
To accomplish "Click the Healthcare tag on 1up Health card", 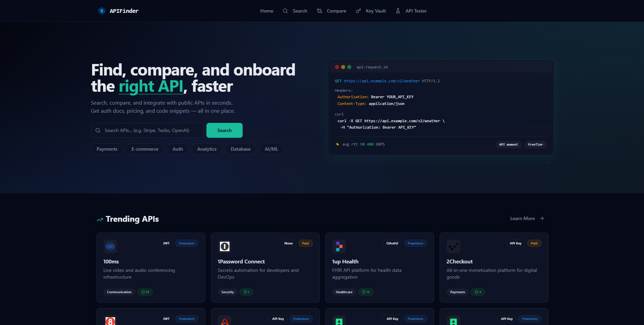I will tap(344, 292).
